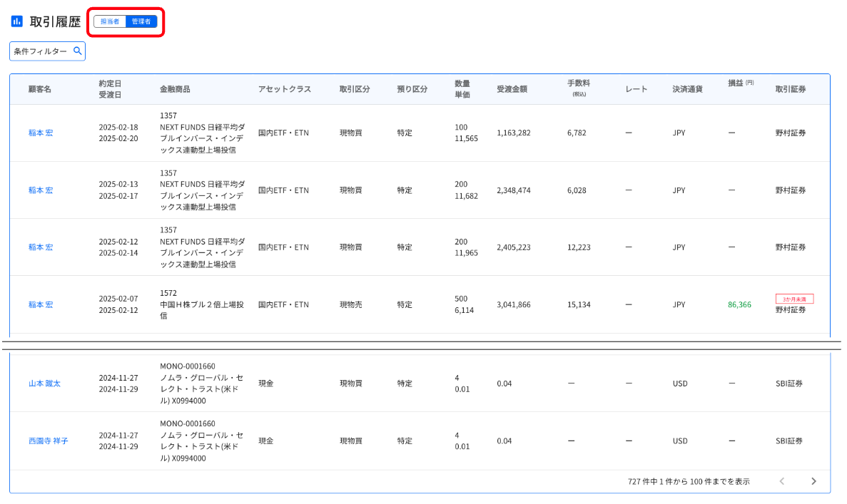Click the 6,782 fee cell
The image size is (847, 504).
coord(577,133)
